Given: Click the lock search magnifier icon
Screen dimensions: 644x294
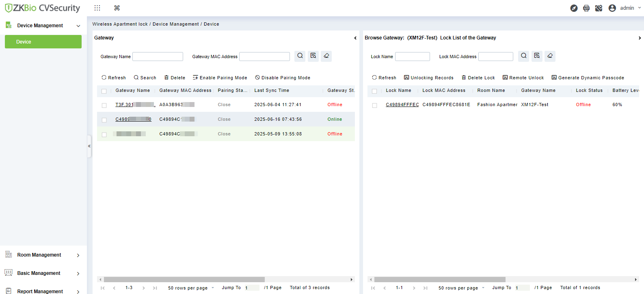Looking at the screenshot, I should pyautogui.click(x=524, y=56).
